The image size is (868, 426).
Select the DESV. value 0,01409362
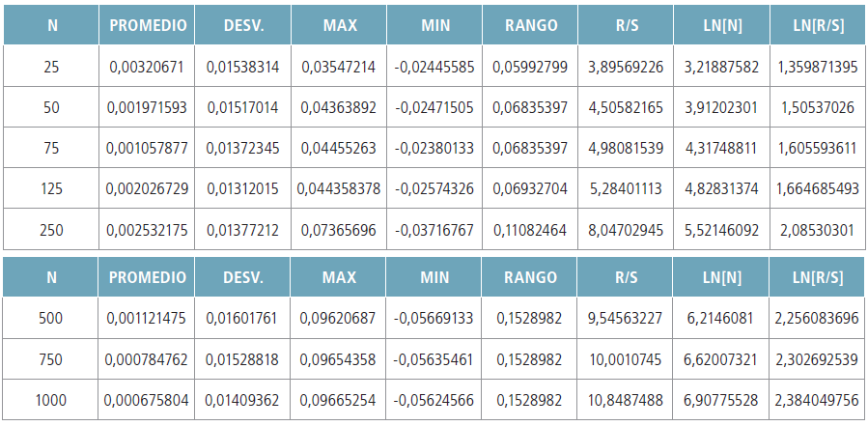(242, 400)
